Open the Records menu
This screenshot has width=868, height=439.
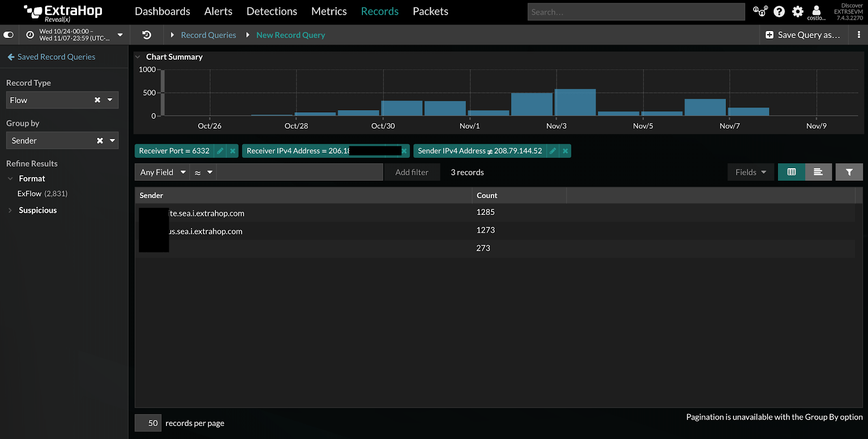(380, 11)
